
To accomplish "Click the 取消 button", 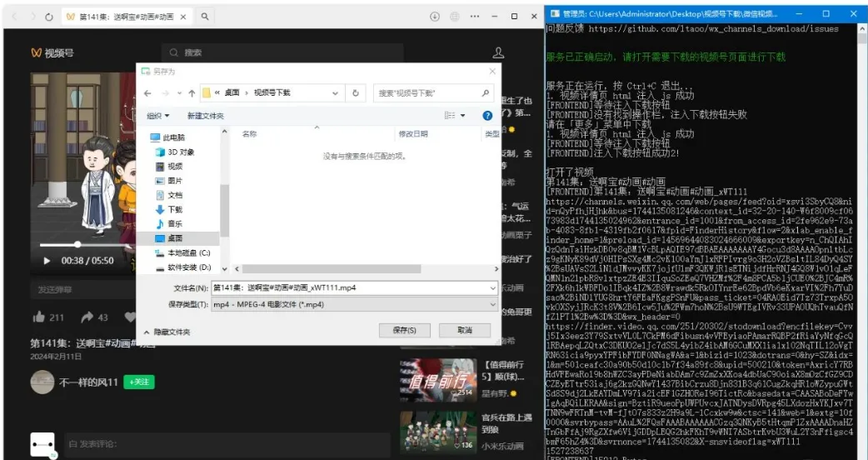I will [x=465, y=330].
